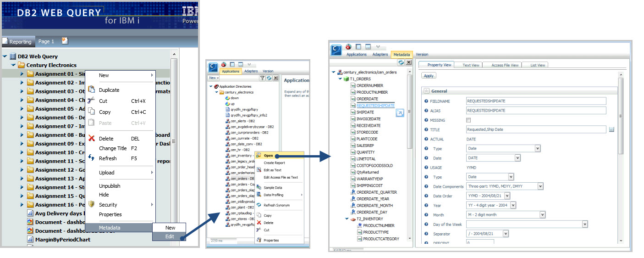Click the X icon above the cen_orders field tree
The width and height of the screenshot is (644, 258).
(408, 62)
